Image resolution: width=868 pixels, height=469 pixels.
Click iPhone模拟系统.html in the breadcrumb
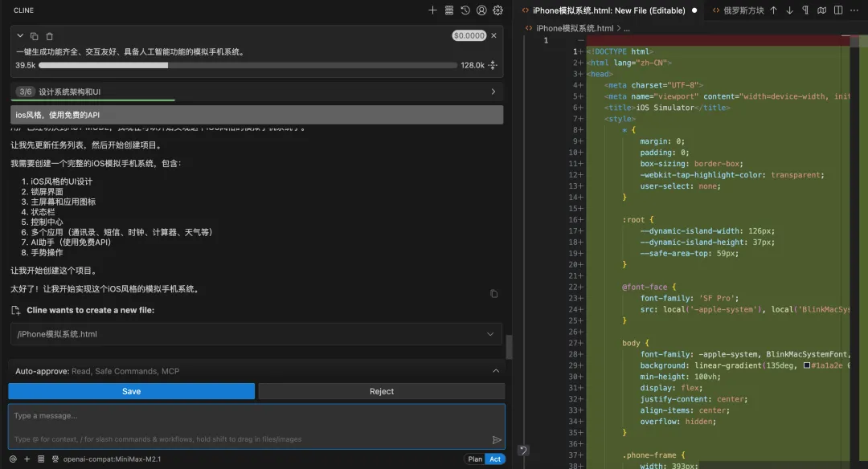pyautogui.click(x=575, y=28)
